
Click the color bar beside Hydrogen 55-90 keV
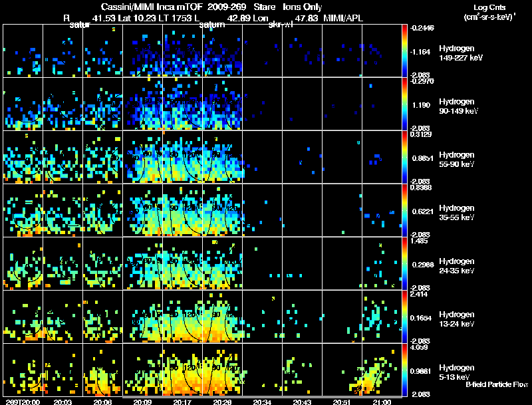coord(404,157)
